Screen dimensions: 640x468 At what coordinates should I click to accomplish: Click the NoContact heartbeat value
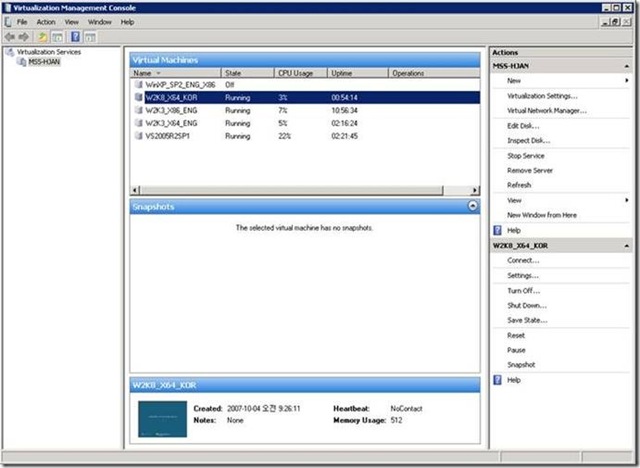coord(406,408)
